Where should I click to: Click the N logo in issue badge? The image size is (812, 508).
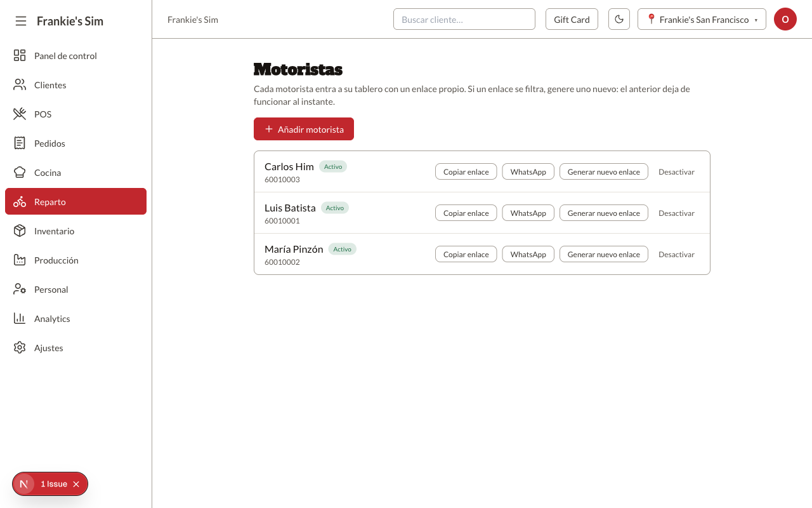click(x=24, y=484)
